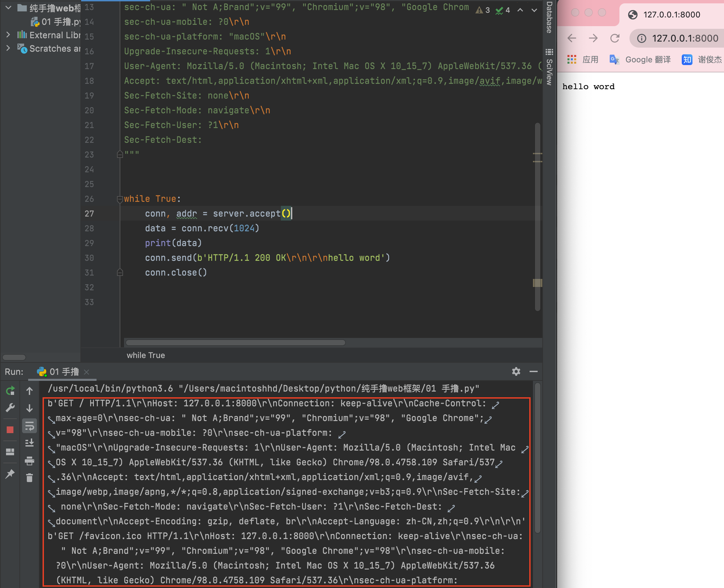Click Chrome forward button
The height and width of the screenshot is (588, 724).
tap(593, 38)
